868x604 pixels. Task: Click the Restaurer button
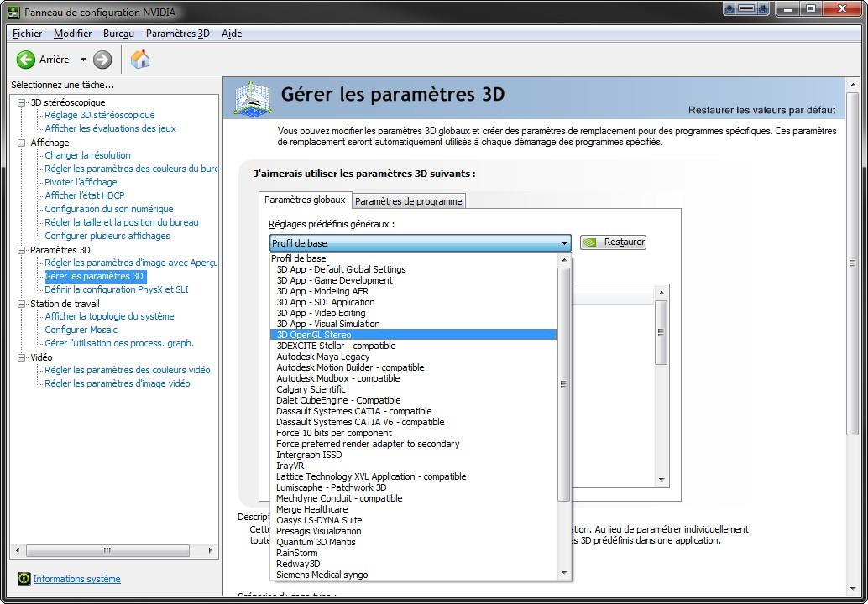(x=614, y=242)
